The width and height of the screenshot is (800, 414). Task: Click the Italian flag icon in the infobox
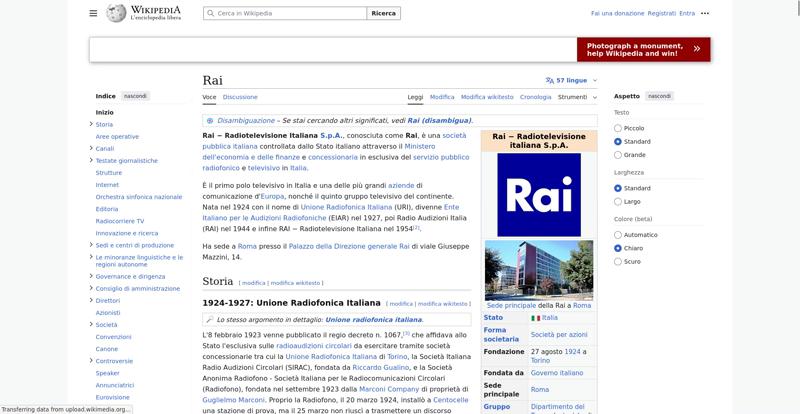(x=535, y=318)
